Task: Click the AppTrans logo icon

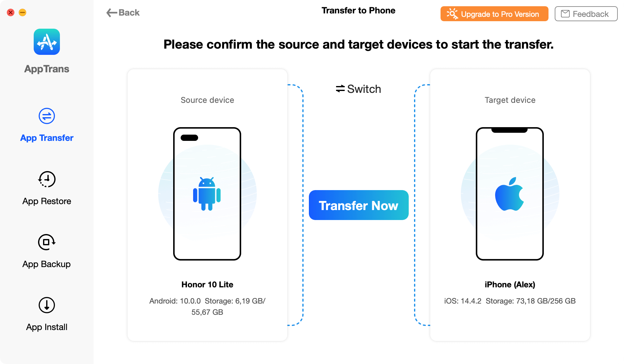Action: (47, 41)
